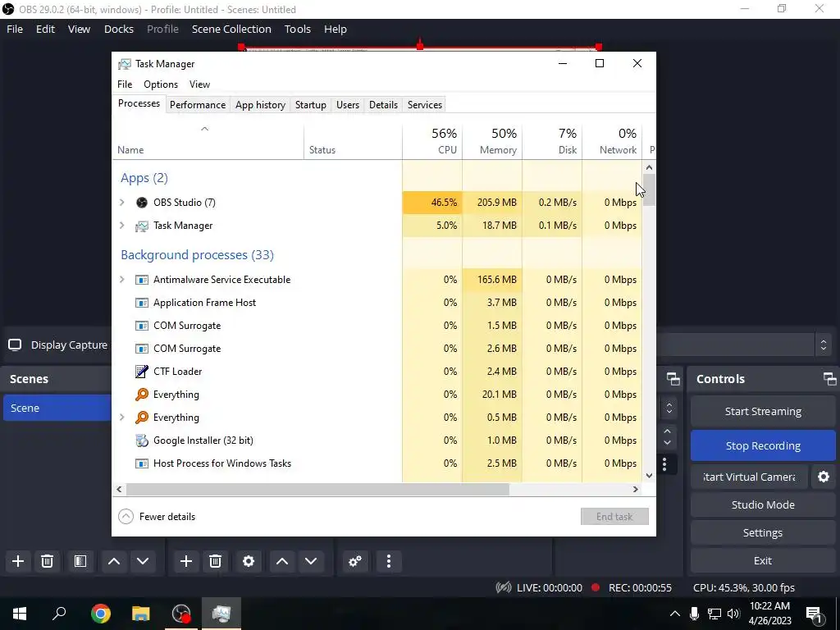Open the audio mixer three-dot menu
The height and width of the screenshot is (630, 840).
(x=388, y=561)
